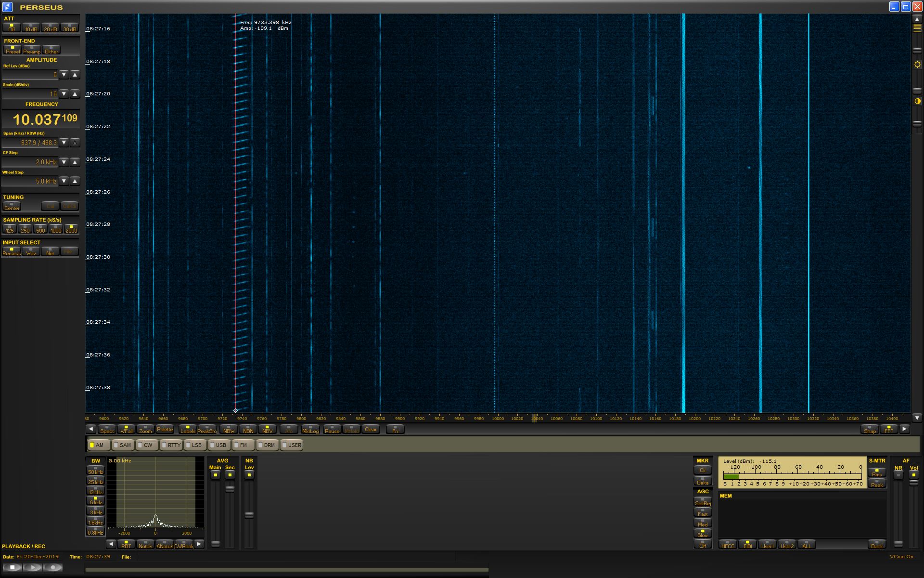Screen dimensions: 924x578
Task: Decrease the Ref Lev amplitude with the down arrow
Action: coord(64,75)
